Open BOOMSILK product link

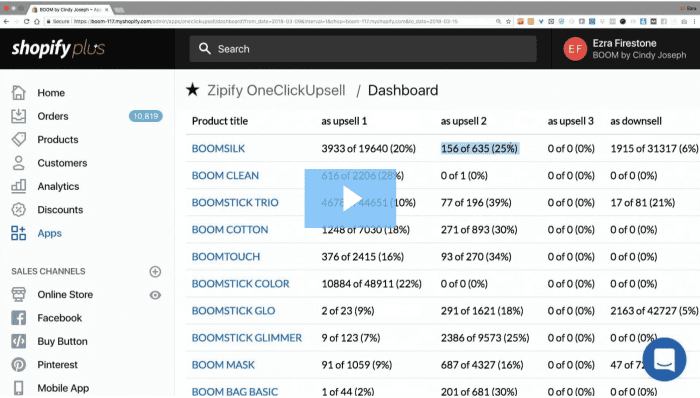pyautogui.click(x=218, y=149)
